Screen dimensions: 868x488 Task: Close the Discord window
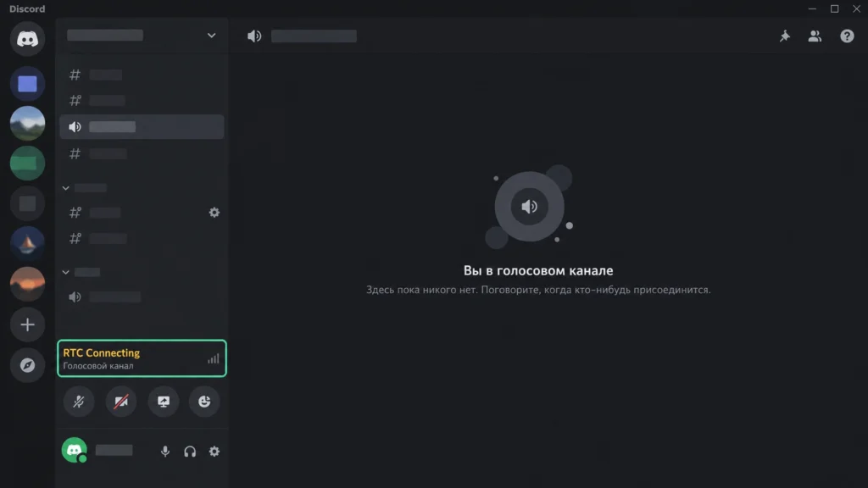[856, 8]
